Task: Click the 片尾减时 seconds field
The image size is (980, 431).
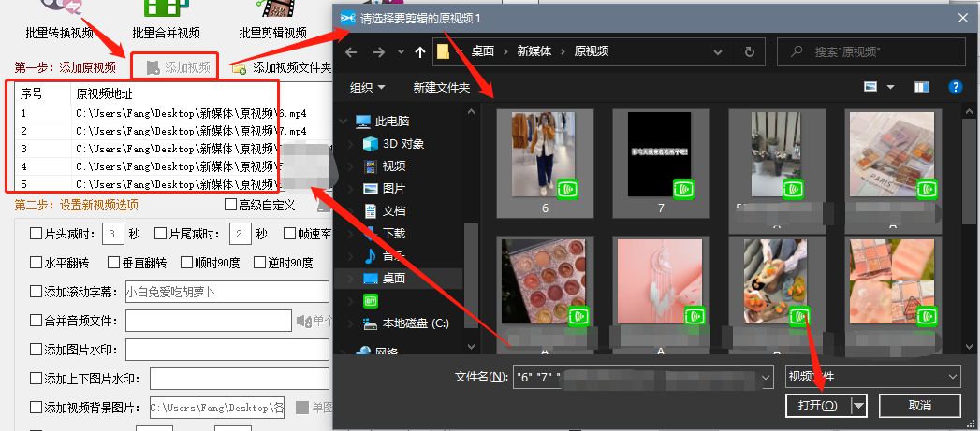Action: click(x=240, y=234)
